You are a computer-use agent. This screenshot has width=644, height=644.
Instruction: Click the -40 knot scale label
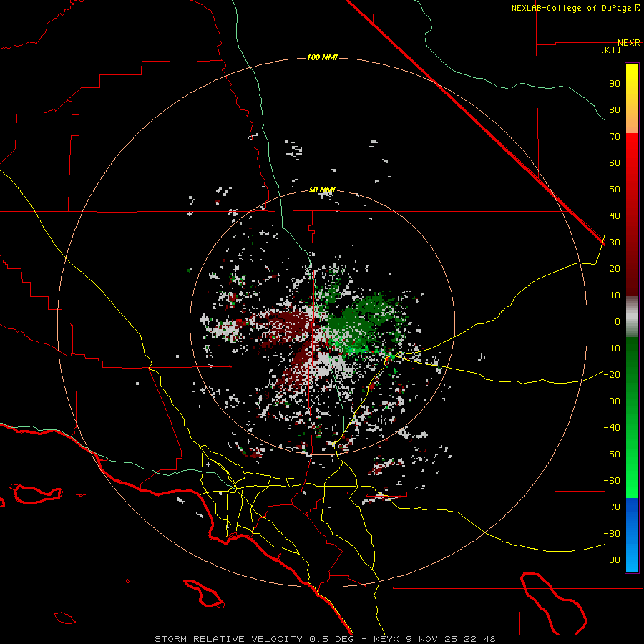[x=612, y=428]
